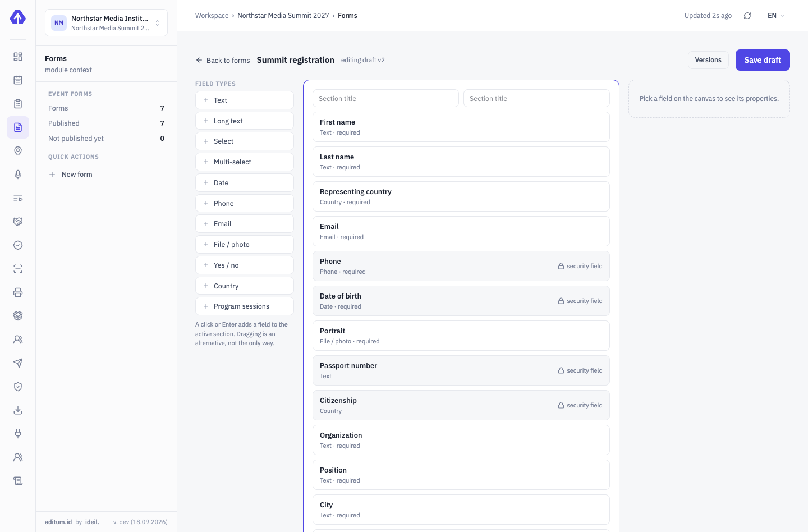Go to Workspace in the breadcrumb
Screen dimensions: 808x532
tap(212, 16)
